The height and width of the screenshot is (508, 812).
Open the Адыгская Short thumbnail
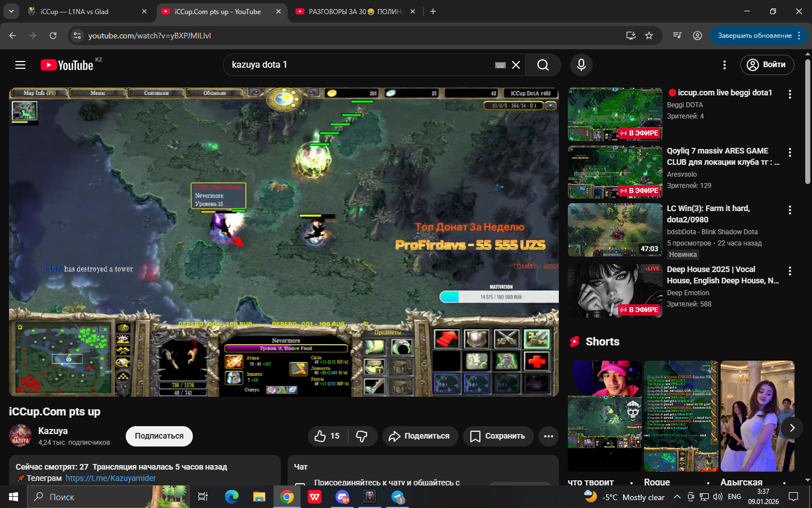[757, 416]
